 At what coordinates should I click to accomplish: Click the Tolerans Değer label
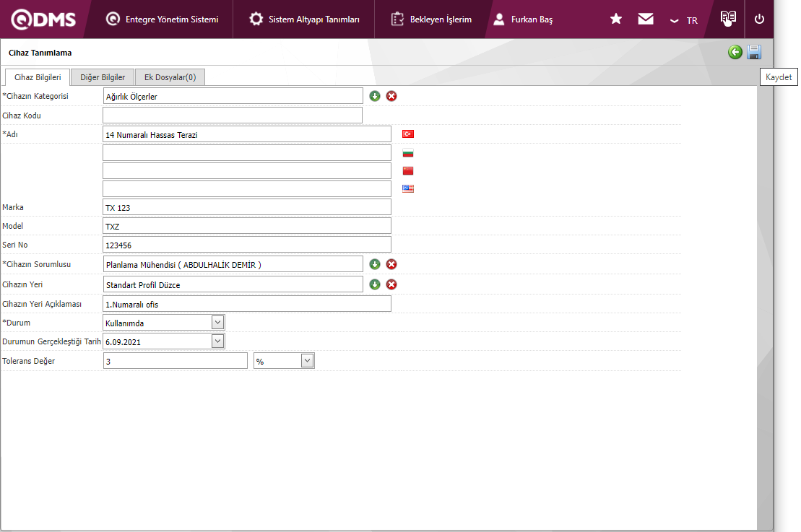(28, 361)
